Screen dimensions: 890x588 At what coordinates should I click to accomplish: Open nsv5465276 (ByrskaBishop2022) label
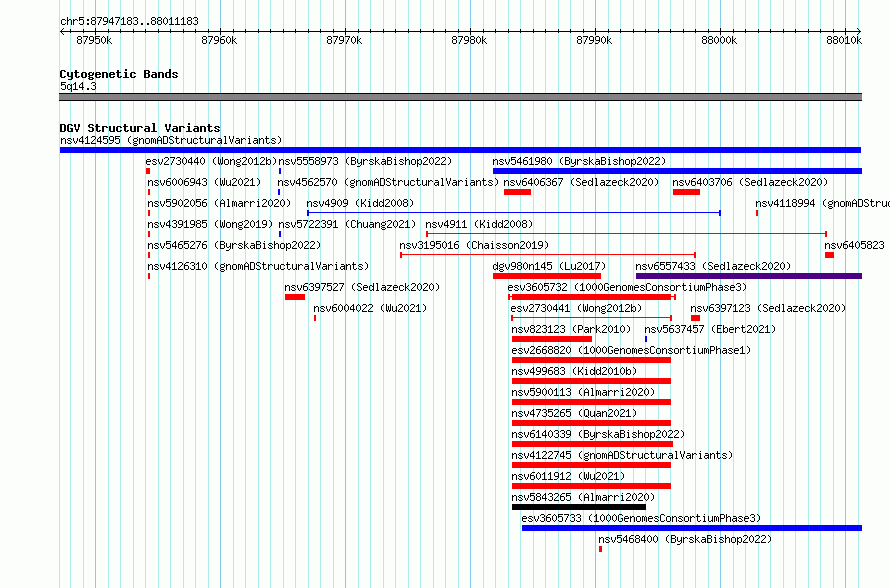pos(234,245)
